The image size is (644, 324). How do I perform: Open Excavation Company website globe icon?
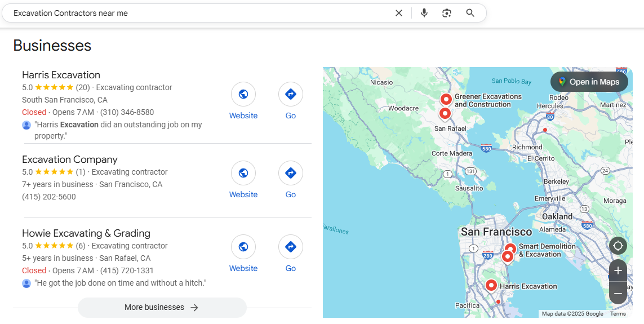243,173
